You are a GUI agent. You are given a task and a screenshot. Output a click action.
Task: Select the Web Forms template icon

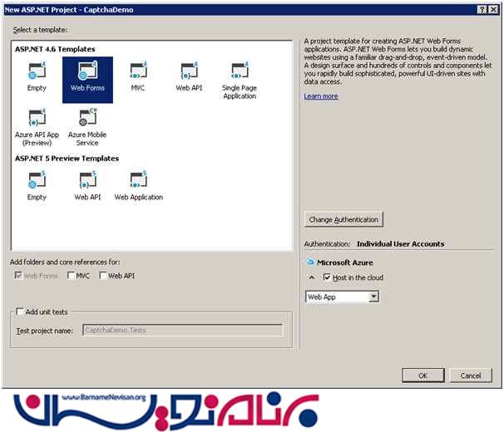click(87, 71)
